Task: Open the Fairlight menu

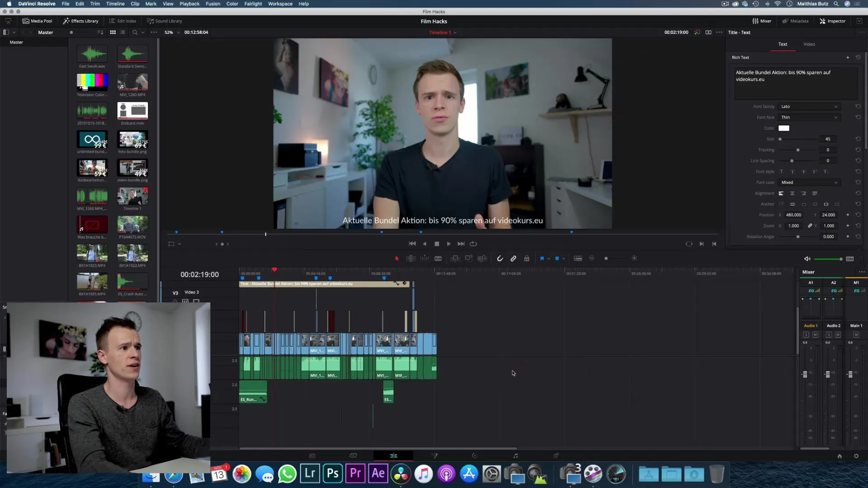Action: [x=253, y=4]
